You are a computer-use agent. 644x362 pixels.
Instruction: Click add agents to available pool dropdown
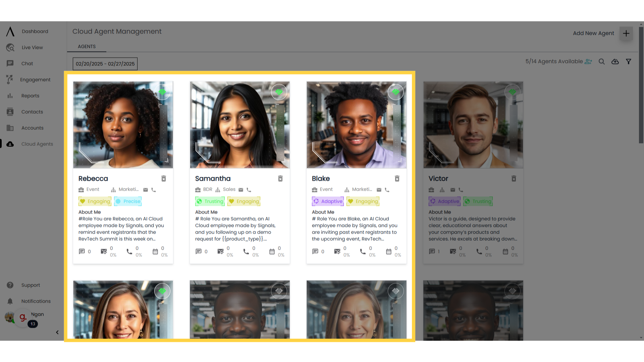click(x=589, y=61)
